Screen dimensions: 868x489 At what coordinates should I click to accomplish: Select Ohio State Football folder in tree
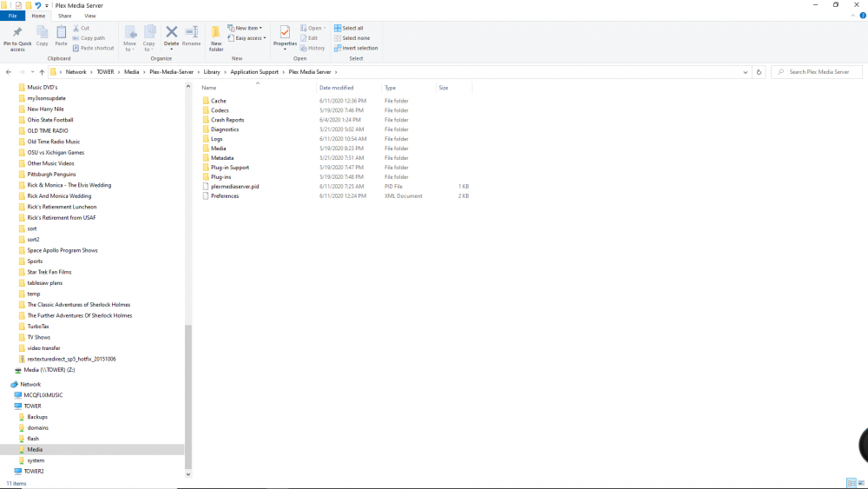(x=49, y=120)
